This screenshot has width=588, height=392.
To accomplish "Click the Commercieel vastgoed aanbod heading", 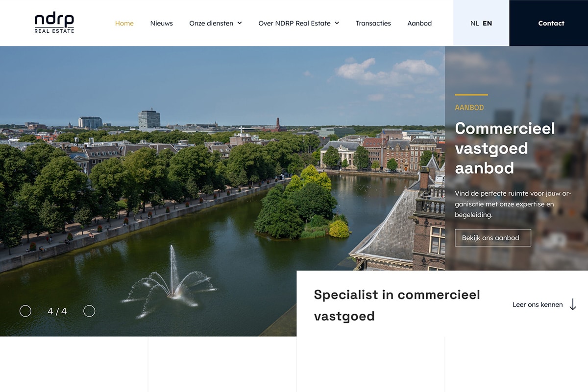I will (505, 148).
